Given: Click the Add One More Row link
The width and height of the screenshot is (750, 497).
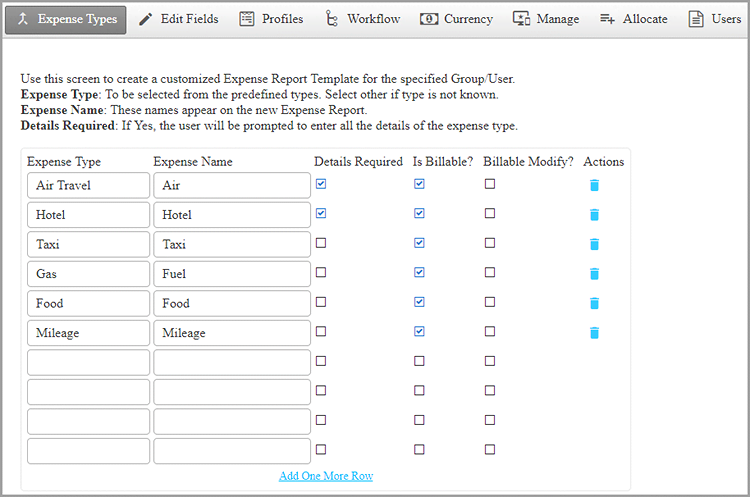Looking at the screenshot, I should (x=326, y=476).
